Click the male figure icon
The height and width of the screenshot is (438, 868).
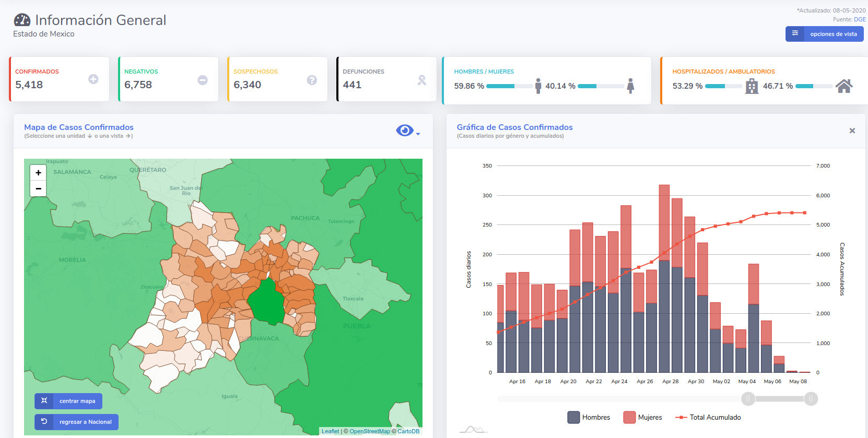coord(538,86)
